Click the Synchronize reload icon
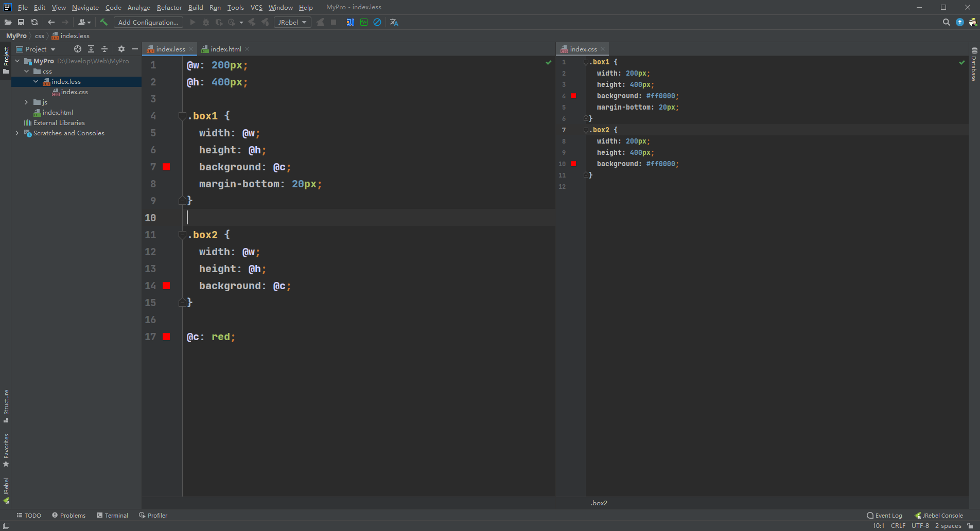This screenshot has height=531, width=980. click(x=34, y=22)
